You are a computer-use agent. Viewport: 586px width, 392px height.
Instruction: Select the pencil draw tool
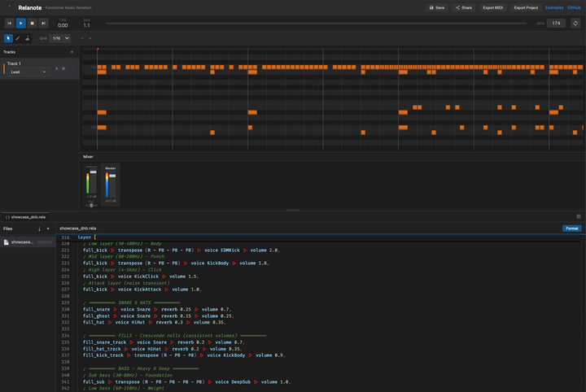19,38
